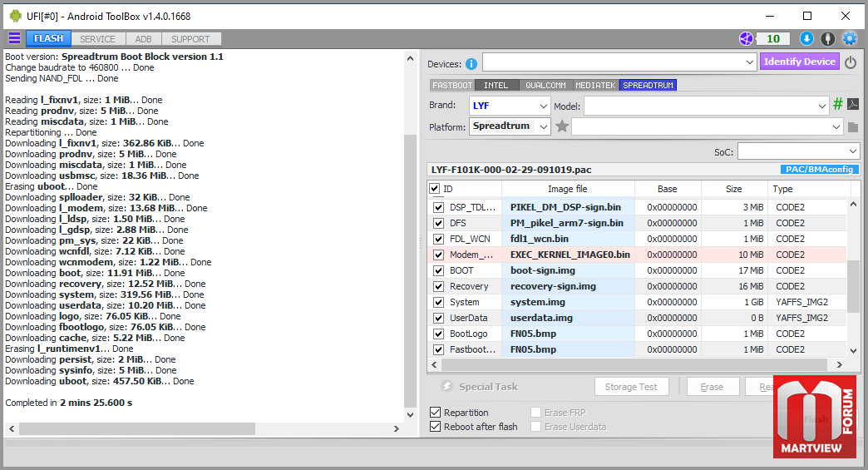Viewport: 868px width, 470px height.
Task: Switch to the SERVICE tab
Action: (x=97, y=39)
